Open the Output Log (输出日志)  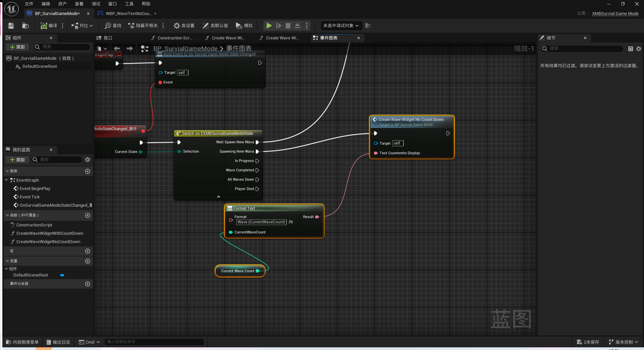58,342
